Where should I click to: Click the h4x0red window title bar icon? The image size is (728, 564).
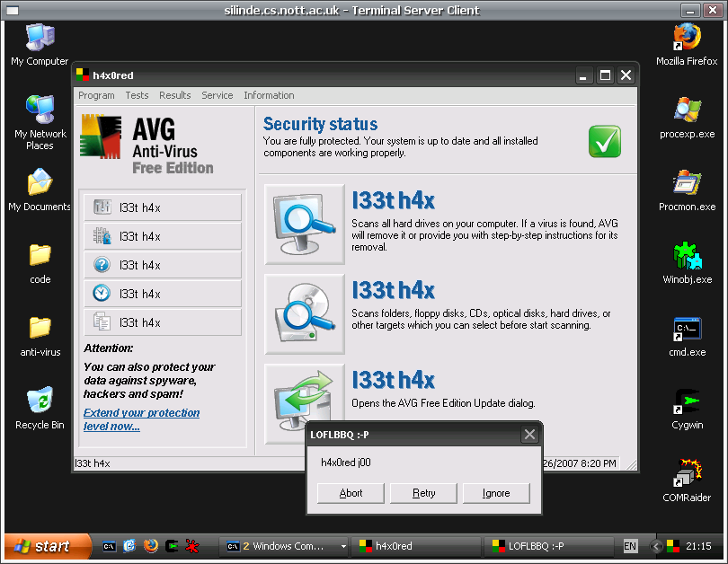pos(83,75)
